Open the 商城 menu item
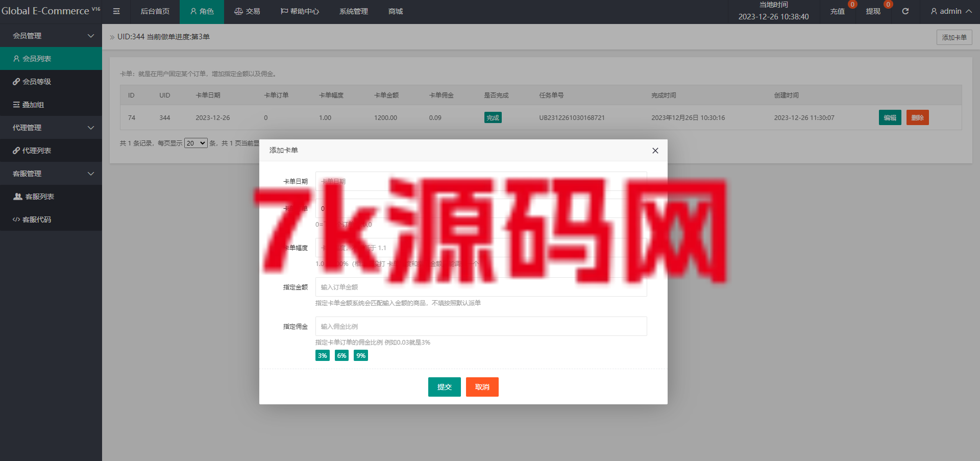This screenshot has height=461, width=980. [396, 11]
